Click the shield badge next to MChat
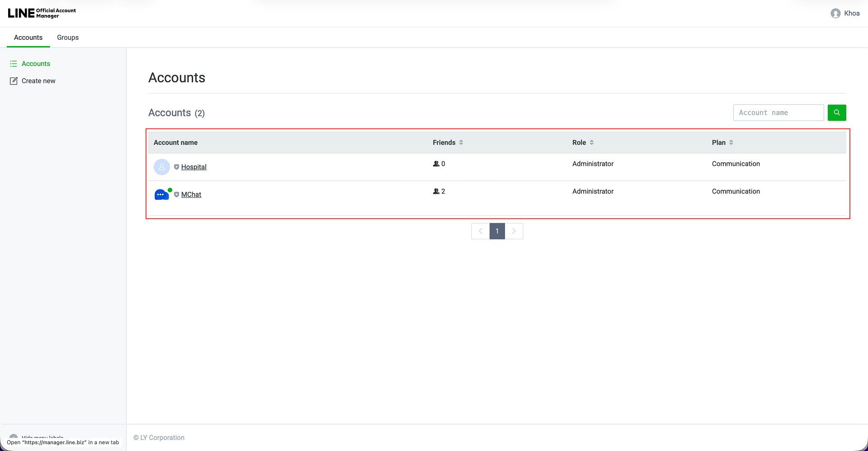 (x=177, y=195)
